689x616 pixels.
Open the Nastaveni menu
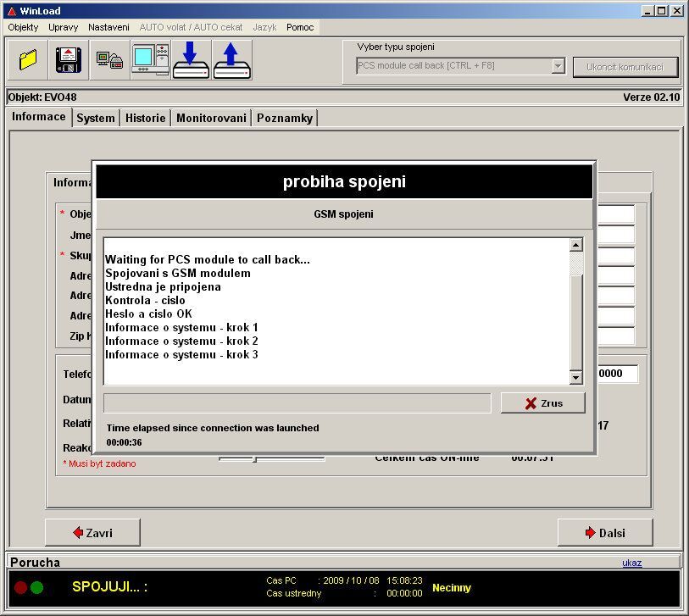tap(108, 27)
